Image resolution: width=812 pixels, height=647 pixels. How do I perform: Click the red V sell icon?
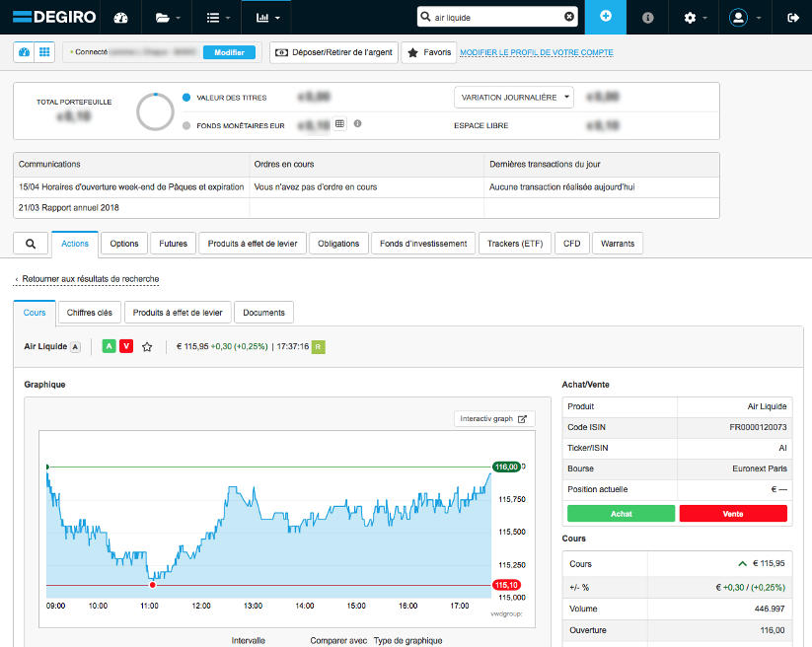pyautogui.click(x=126, y=346)
